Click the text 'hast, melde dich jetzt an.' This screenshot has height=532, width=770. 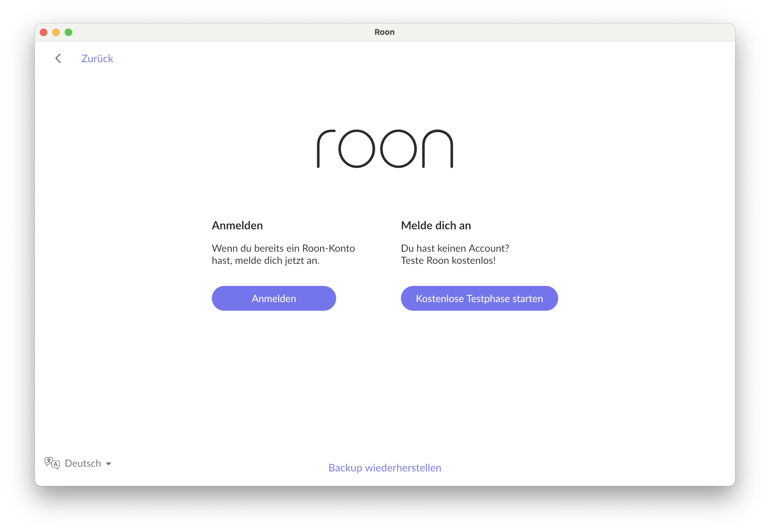tap(266, 260)
